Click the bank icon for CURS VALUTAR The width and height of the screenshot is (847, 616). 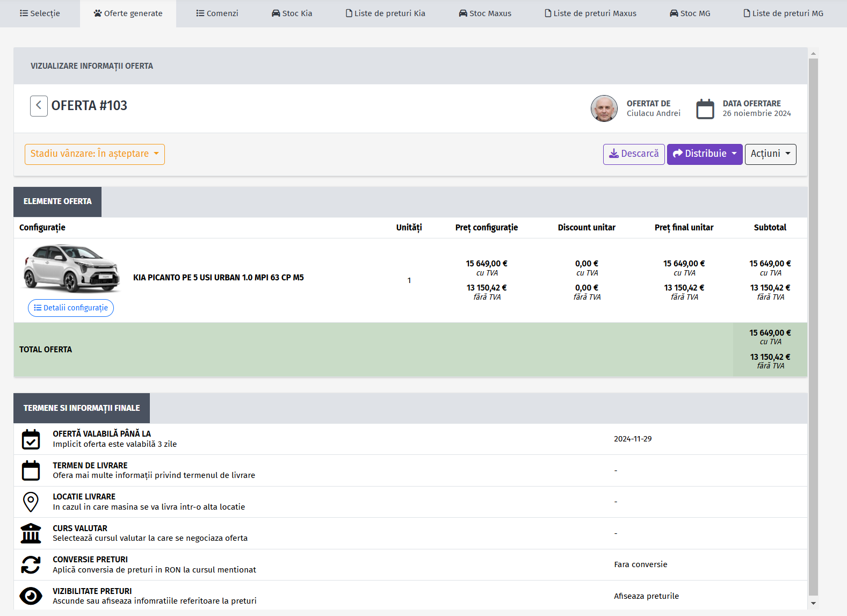[x=31, y=533]
